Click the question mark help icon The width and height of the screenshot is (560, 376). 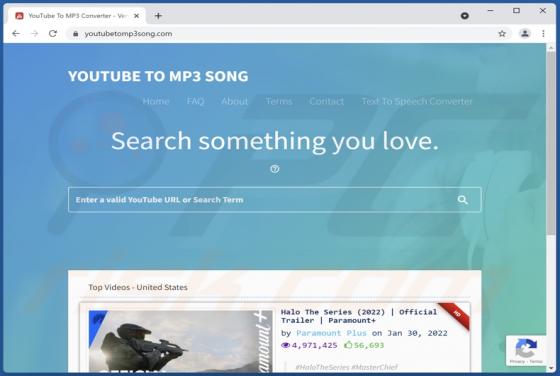(x=275, y=169)
